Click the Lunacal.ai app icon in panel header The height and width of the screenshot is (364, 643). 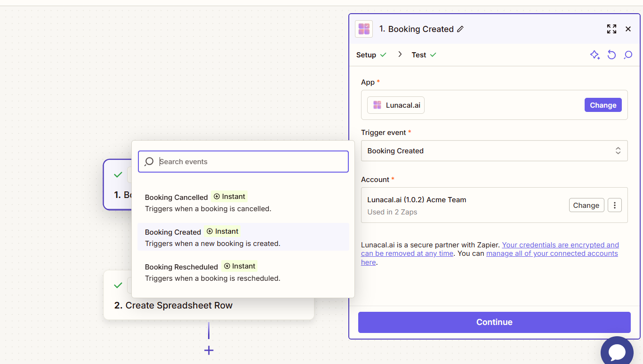point(364,29)
